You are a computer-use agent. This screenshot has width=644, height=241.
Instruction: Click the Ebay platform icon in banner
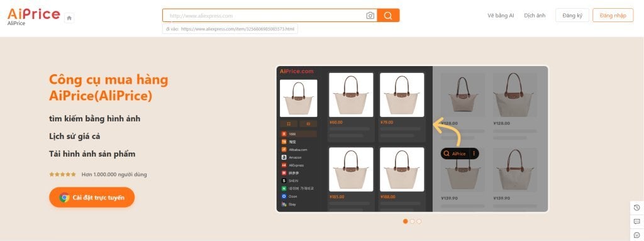[x=284, y=204]
